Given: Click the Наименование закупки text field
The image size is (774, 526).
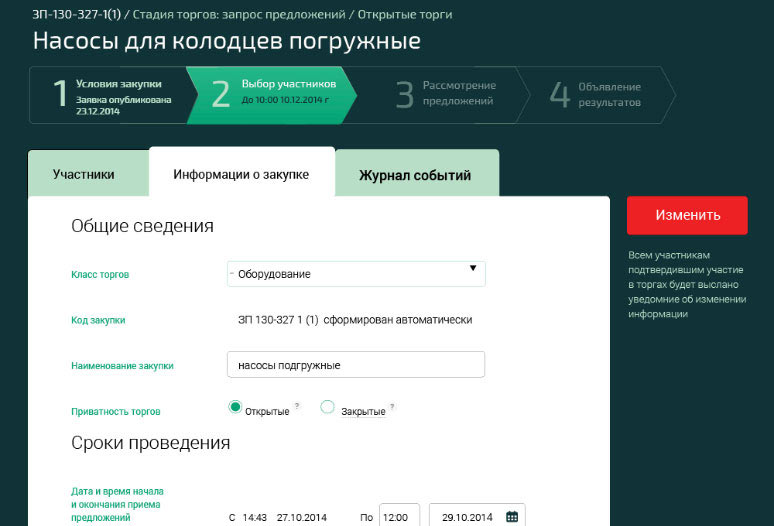Looking at the screenshot, I should 356,365.
